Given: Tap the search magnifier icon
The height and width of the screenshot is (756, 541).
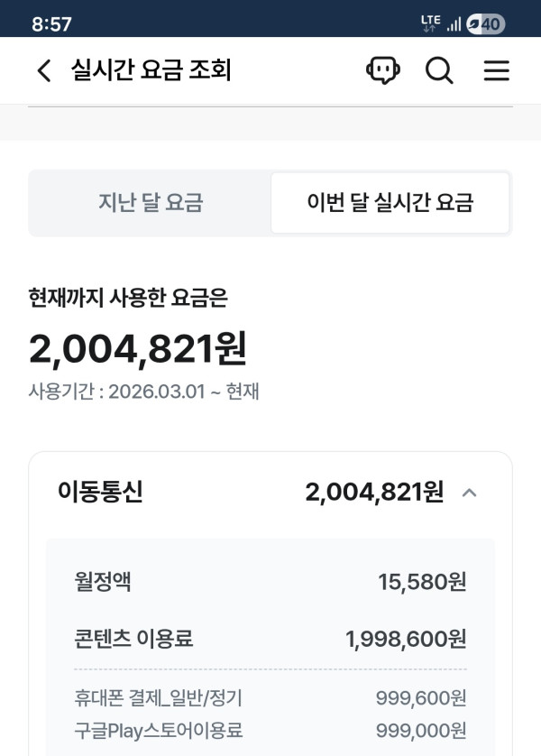Looking at the screenshot, I should coord(439,71).
